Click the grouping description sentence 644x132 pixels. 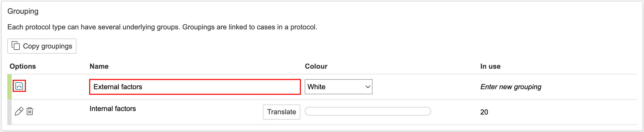tap(162, 27)
